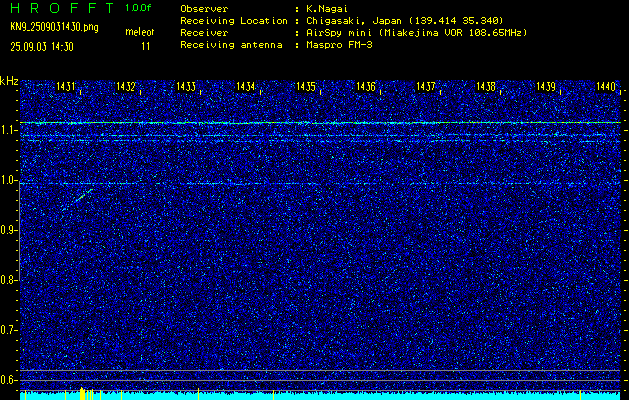
Task: Select the meteor count value 11
Action: click(146, 47)
